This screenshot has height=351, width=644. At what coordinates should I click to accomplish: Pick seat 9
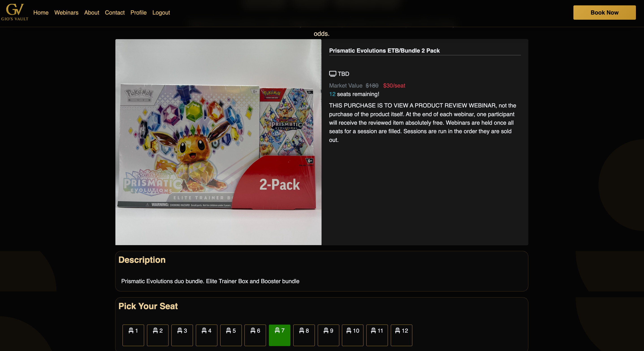[x=328, y=335]
